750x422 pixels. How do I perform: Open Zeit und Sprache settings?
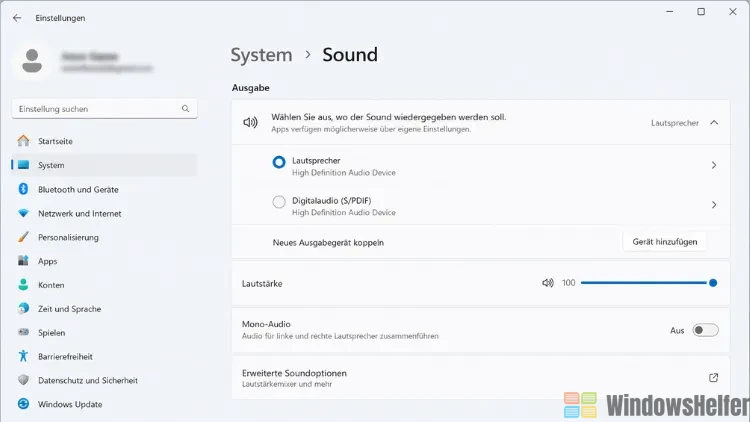coord(104,309)
